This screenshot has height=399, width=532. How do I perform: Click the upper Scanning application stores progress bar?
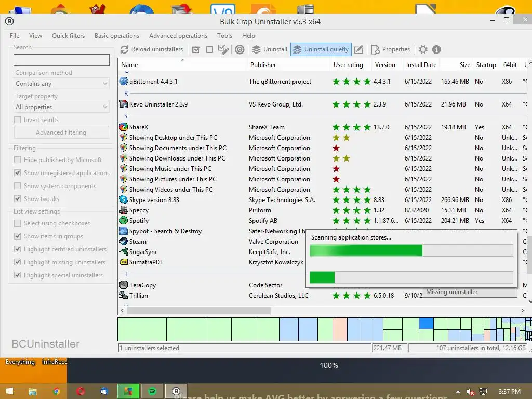pyautogui.click(x=411, y=251)
